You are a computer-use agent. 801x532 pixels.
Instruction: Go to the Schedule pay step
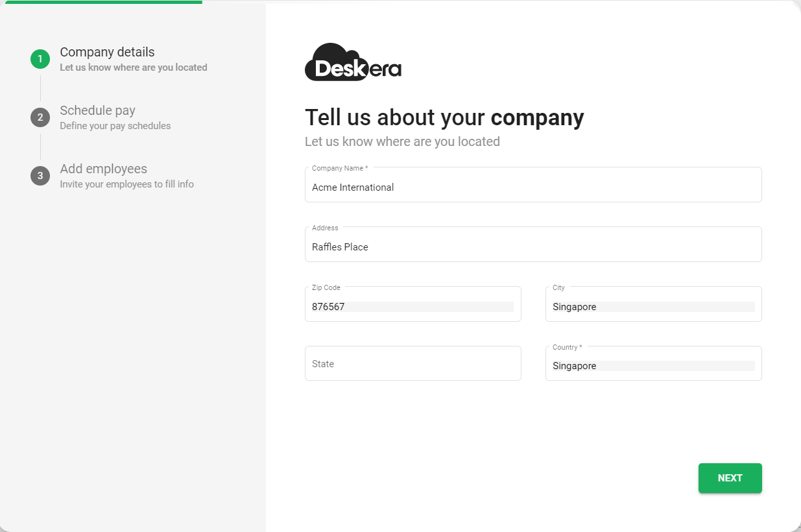click(97, 110)
